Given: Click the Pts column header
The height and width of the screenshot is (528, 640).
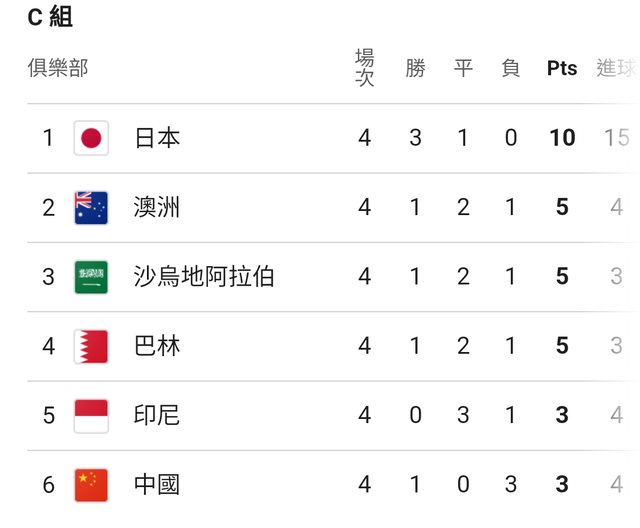Looking at the screenshot, I should point(562,68).
